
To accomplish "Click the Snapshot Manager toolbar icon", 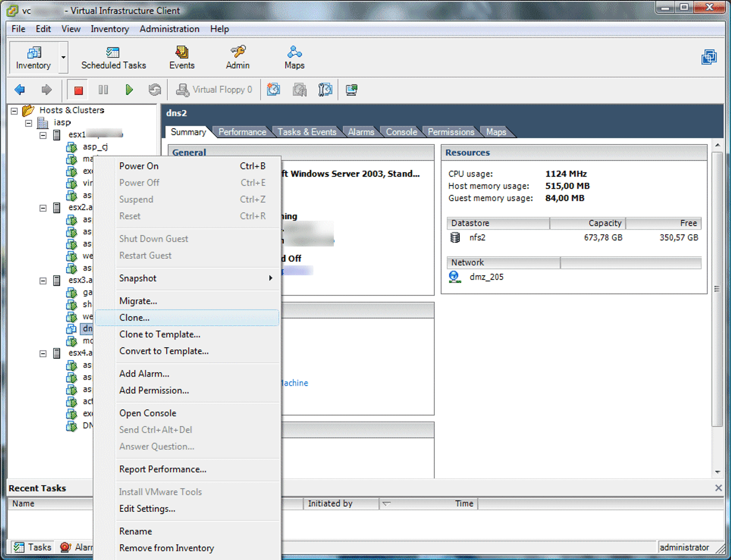I will 325,89.
